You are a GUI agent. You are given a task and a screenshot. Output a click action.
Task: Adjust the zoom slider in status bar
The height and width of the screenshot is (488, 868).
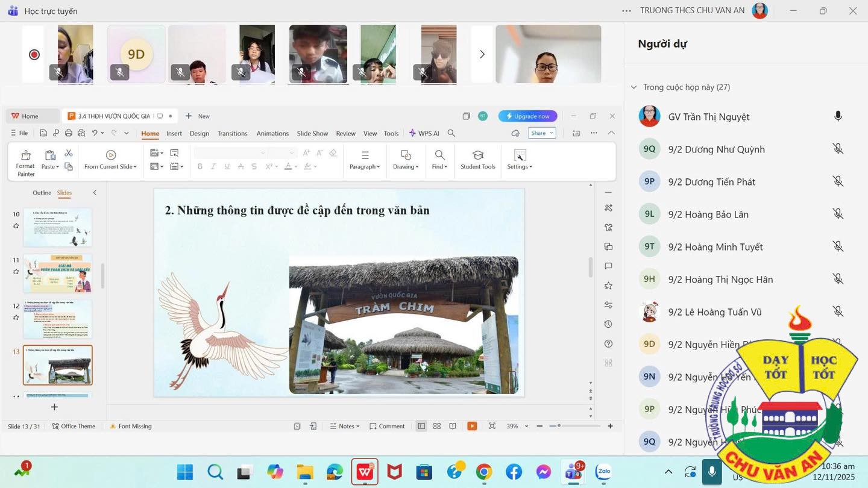point(559,426)
